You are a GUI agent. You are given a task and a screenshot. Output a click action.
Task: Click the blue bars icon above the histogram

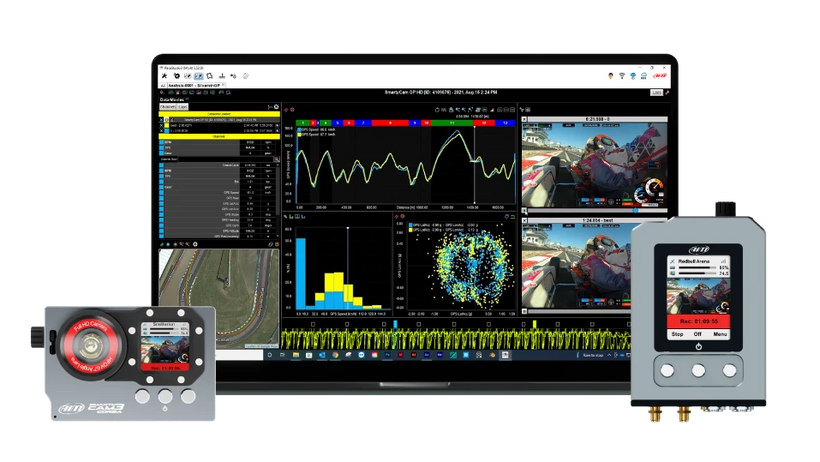(303, 217)
